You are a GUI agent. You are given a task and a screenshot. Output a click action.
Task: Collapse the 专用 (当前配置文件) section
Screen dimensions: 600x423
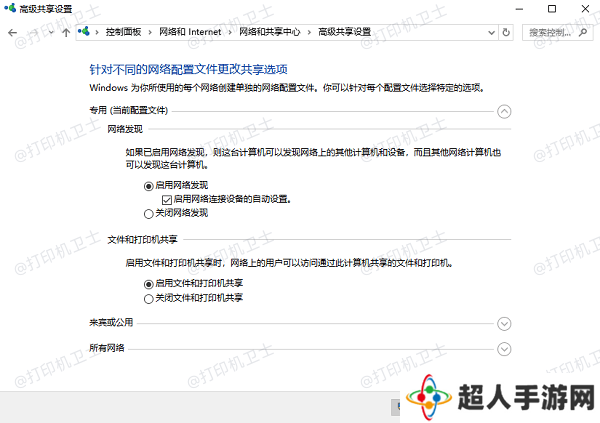[504, 111]
